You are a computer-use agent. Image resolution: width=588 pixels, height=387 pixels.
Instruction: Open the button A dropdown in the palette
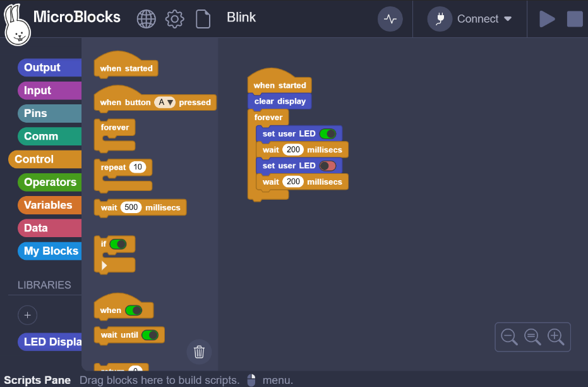[x=165, y=102]
